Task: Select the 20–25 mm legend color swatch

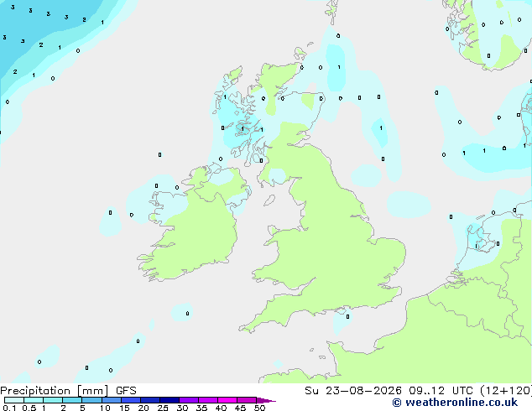Action: (150, 400)
